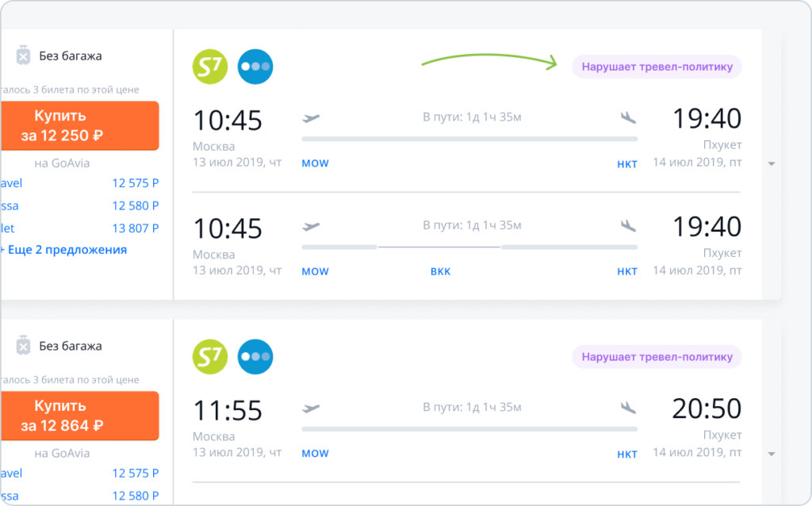Buy the ticket for 12 864 ₽
The height and width of the screenshot is (506, 812).
tap(79, 416)
